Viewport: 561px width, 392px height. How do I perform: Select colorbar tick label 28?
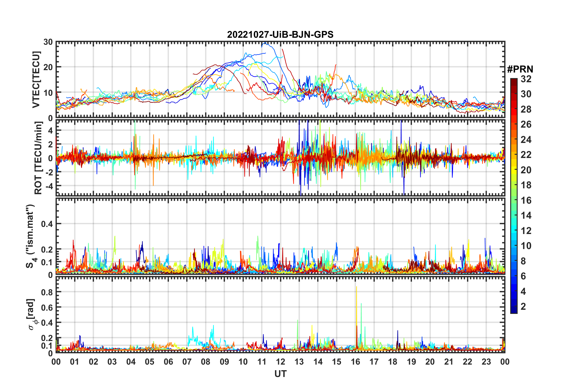[x=526, y=109]
